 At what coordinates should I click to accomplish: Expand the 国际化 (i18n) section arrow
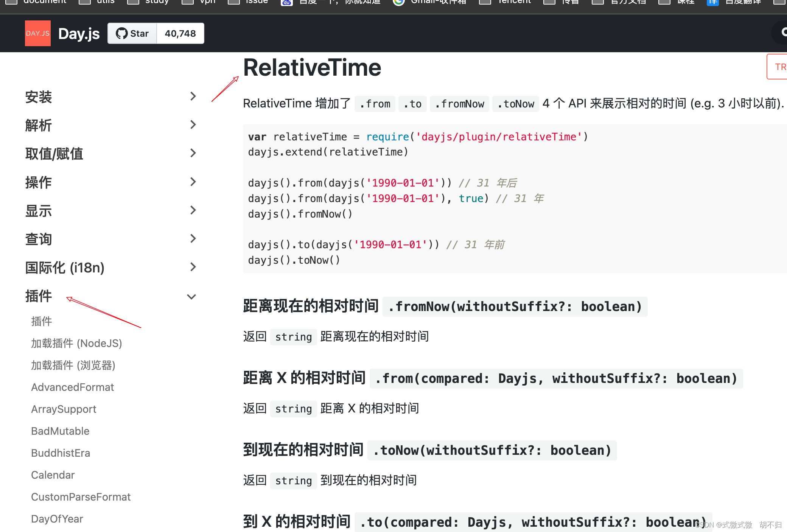click(x=193, y=267)
